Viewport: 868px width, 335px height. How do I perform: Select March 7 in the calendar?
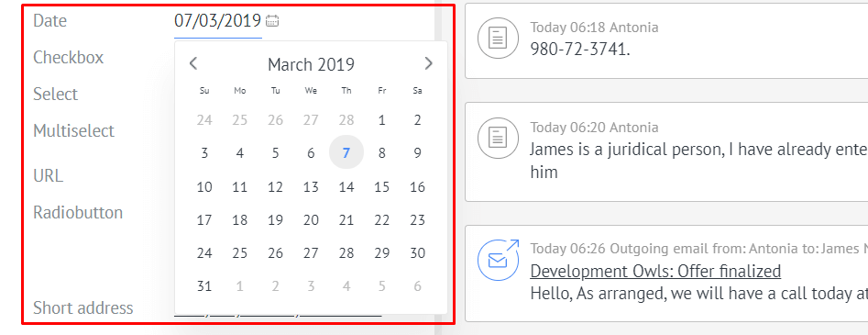pos(346,152)
